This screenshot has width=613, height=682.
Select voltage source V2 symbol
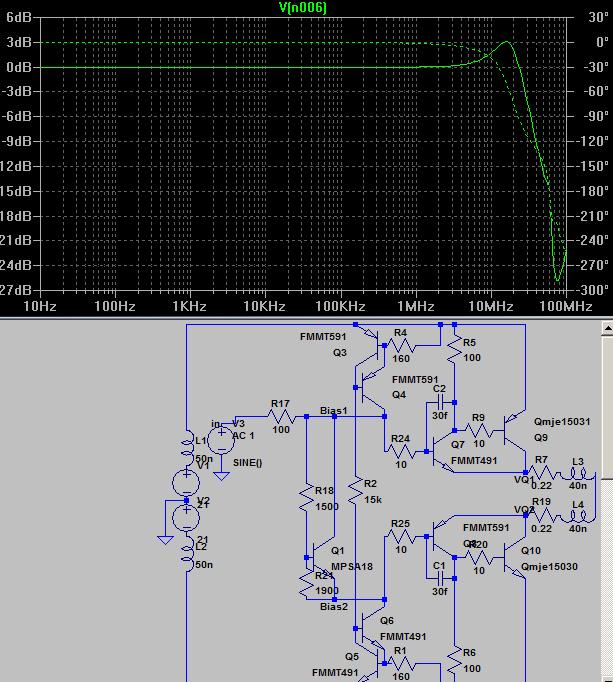click(x=186, y=518)
